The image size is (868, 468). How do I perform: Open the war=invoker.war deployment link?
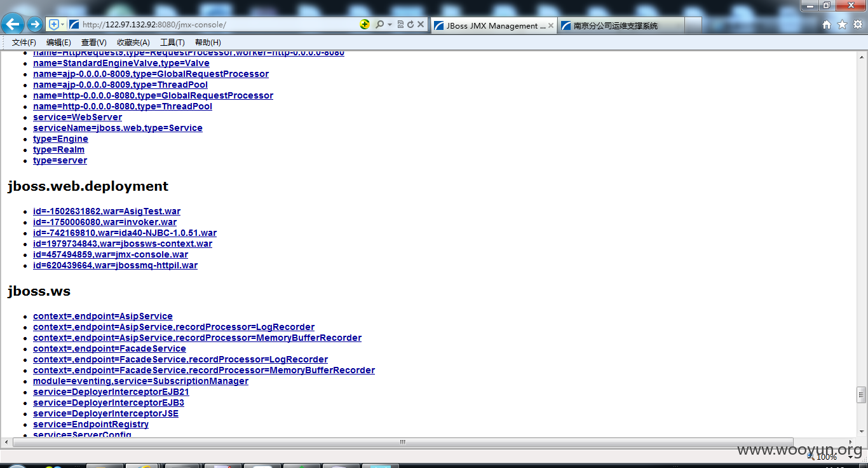point(105,222)
